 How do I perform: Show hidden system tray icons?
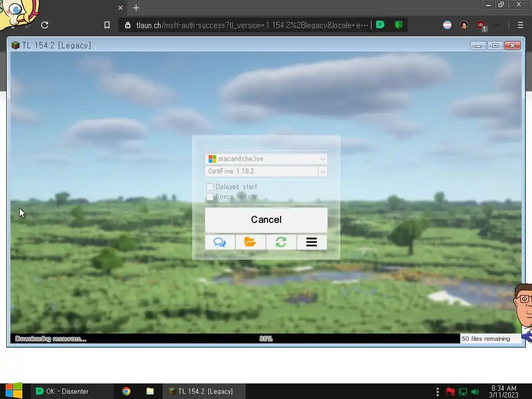437,392
